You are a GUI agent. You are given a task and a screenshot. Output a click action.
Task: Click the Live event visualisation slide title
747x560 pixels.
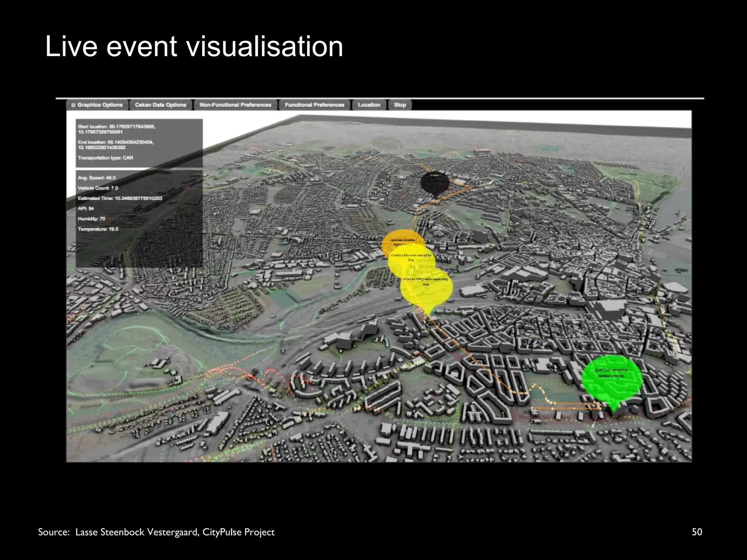click(x=194, y=46)
